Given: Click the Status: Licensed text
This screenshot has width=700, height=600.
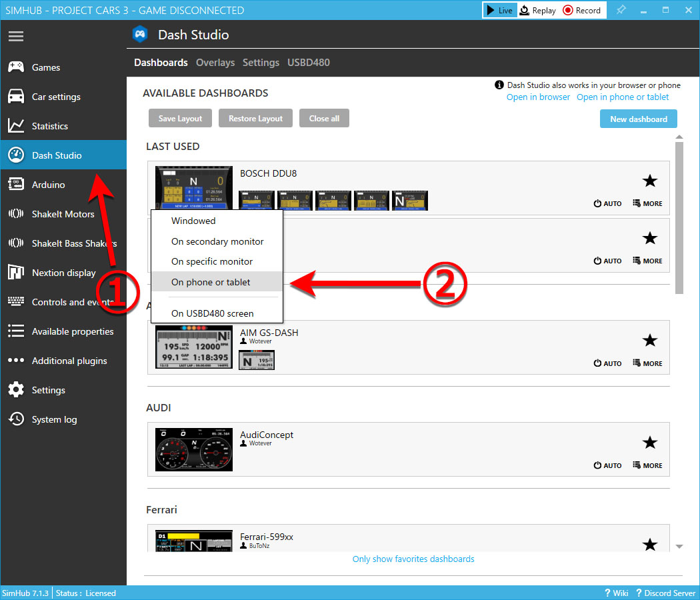Looking at the screenshot, I should pos(86,593).
